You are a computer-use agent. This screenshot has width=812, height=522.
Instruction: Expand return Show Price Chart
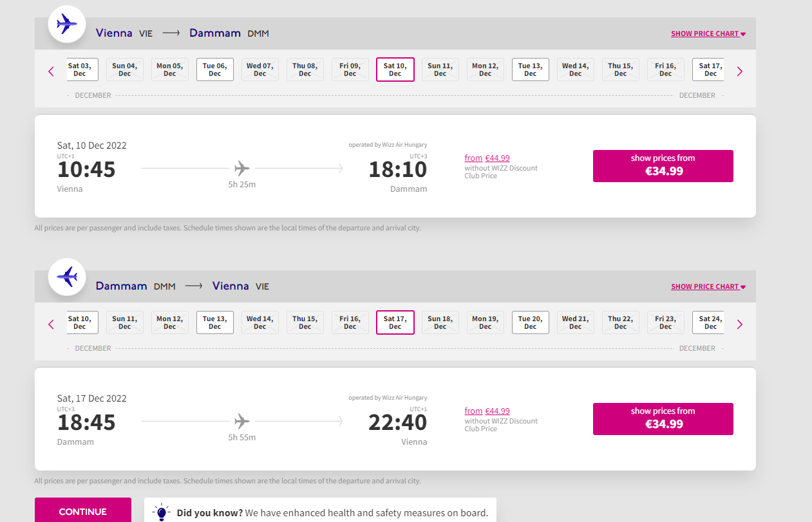click(x=708, y=286)
